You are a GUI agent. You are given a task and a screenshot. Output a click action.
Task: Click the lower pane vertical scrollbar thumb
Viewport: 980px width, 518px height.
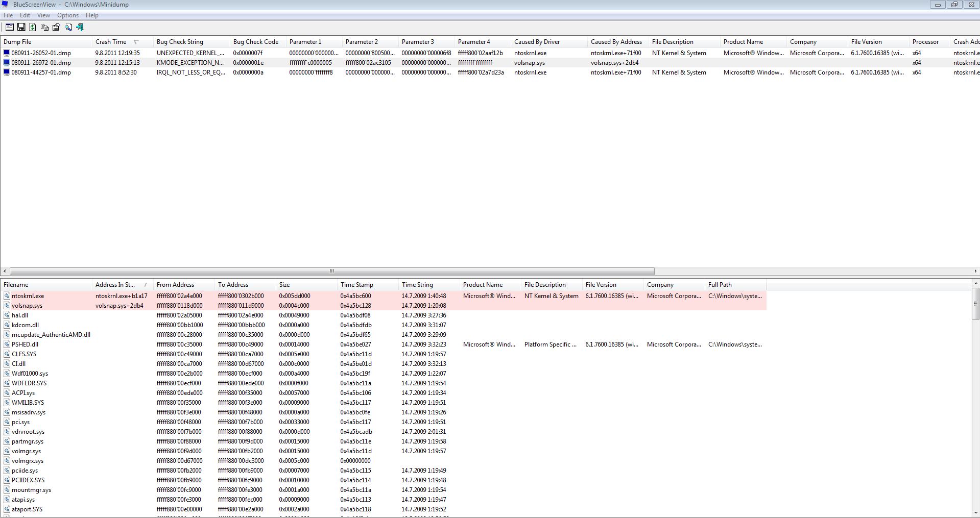975,304
